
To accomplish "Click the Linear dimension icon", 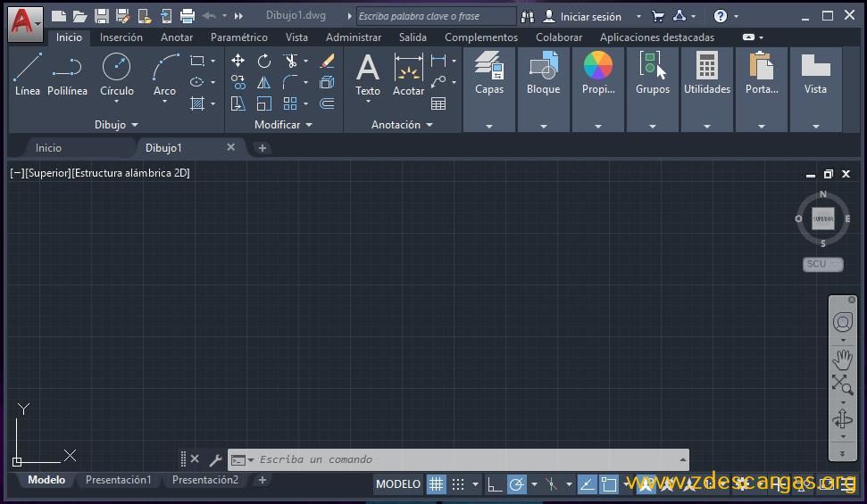I will (x=438, y=61).
